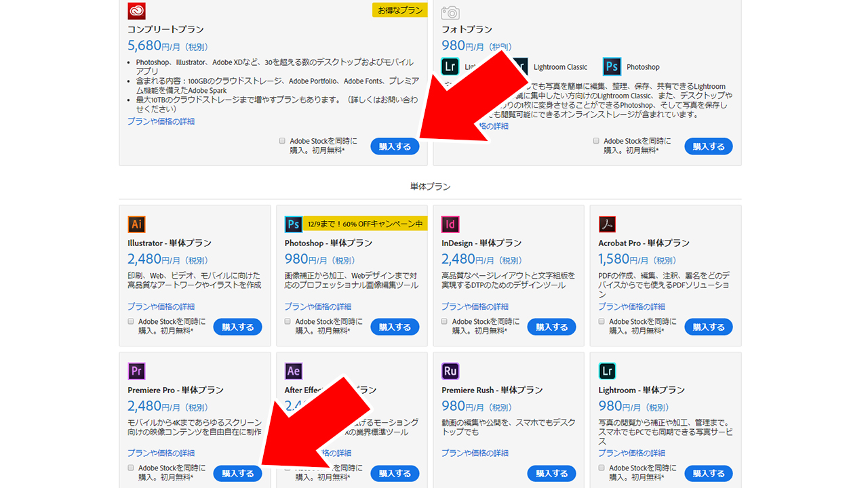This screenshot has width=868, height=488.
Task: Open プランや価格の詳細 link for Premiere Pro
Action: pyautogui.click(x=161, y=453)
